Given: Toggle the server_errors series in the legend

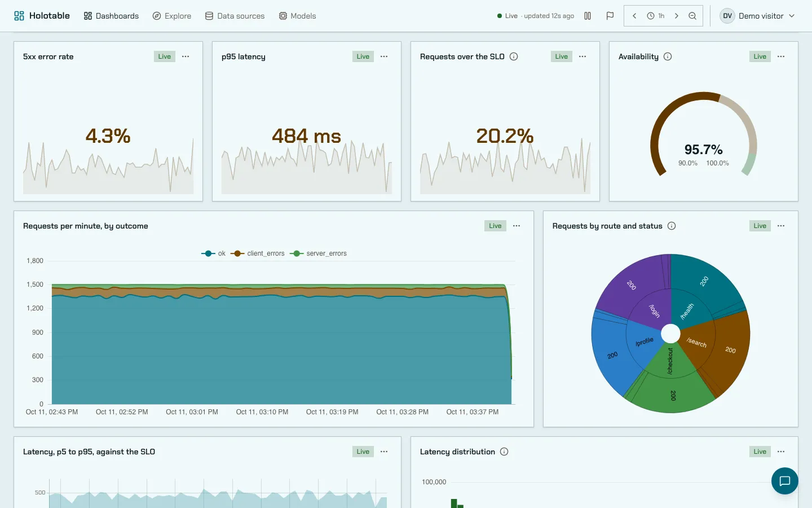Looking at the screenshot, I should [x=318, y=253].
